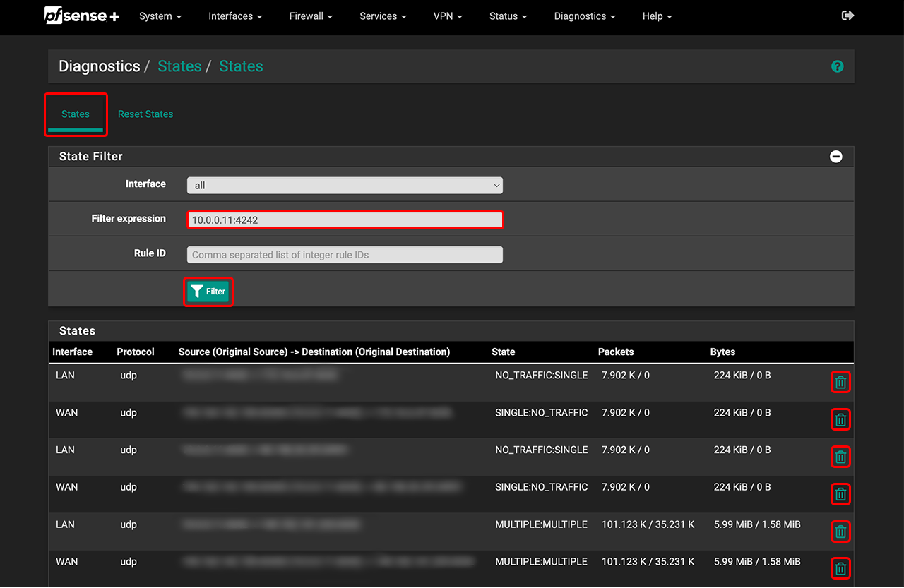
Task: Delete the LAN state showing MULTIPLE:MULTIPLE
Action: coord(840,532)
